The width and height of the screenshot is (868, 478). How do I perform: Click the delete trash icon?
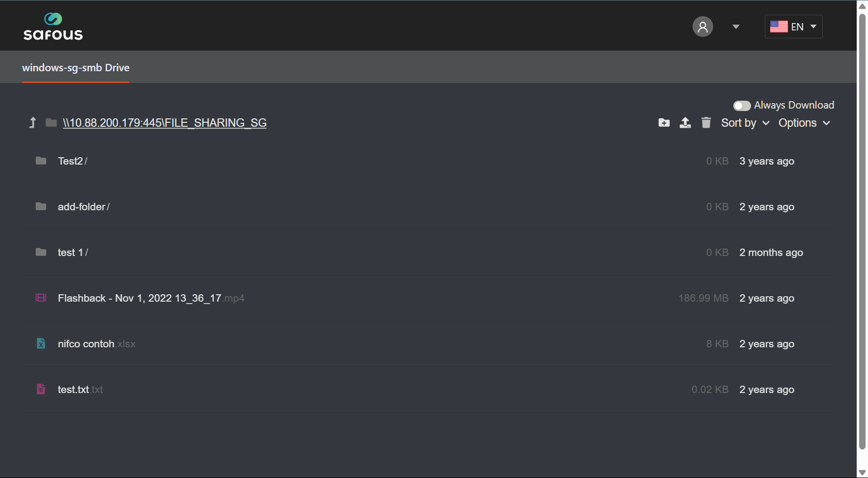[706, 123]
